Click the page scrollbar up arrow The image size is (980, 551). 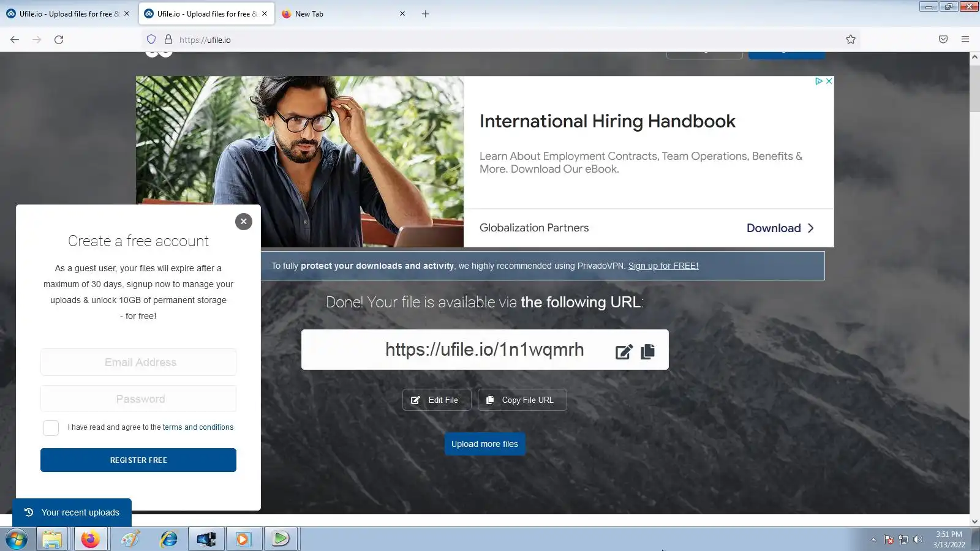click(974, 57)
